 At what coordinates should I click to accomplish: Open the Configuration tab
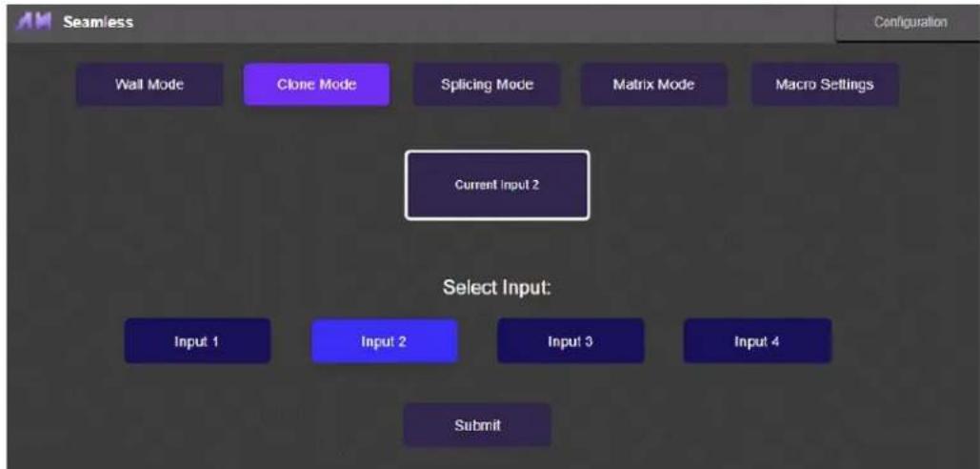(x=910, y=23)
